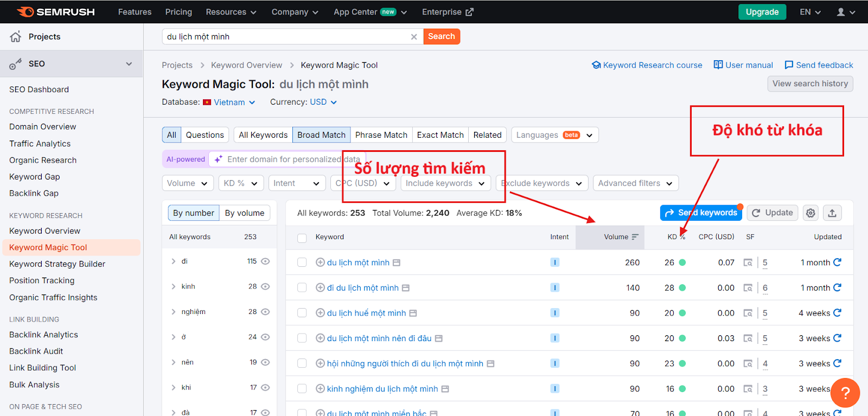Open SERP view for 'kinh nghiệm du lịch một mình'
868x416 pixels.
pyautogui.click(x=748, y=389)
